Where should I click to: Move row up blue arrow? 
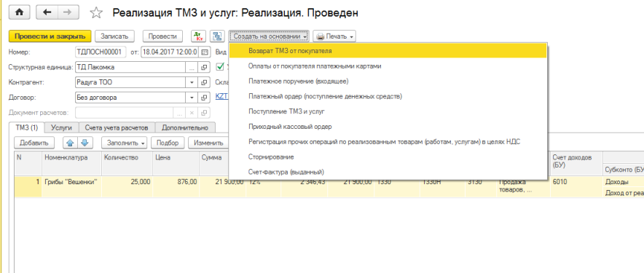click(x=70, y=143)
